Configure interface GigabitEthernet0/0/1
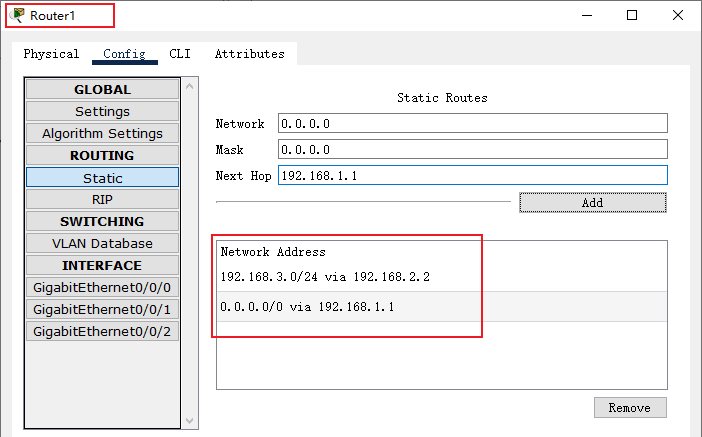The image size is (702, 437). 102,309
